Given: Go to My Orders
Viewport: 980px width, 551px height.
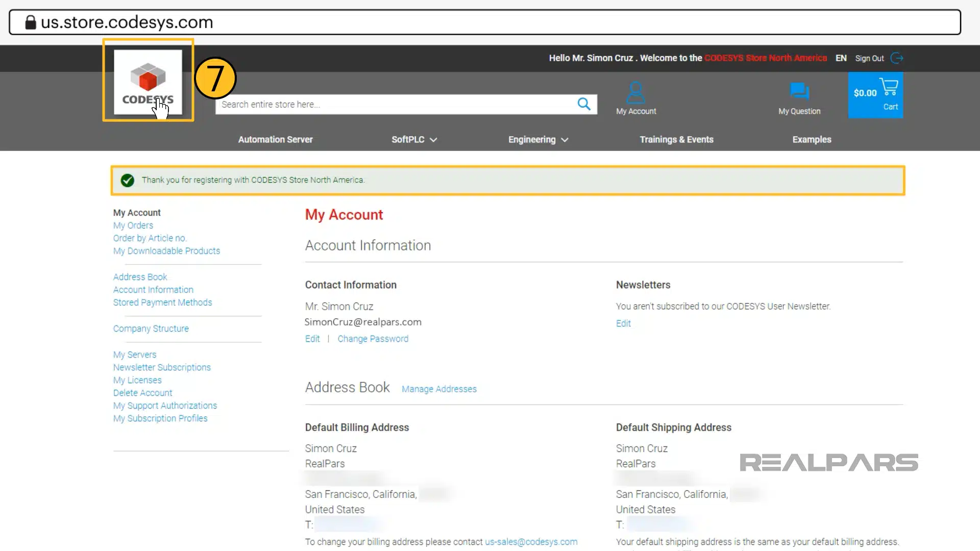Looking at the screenshot, I should (133, 225).
